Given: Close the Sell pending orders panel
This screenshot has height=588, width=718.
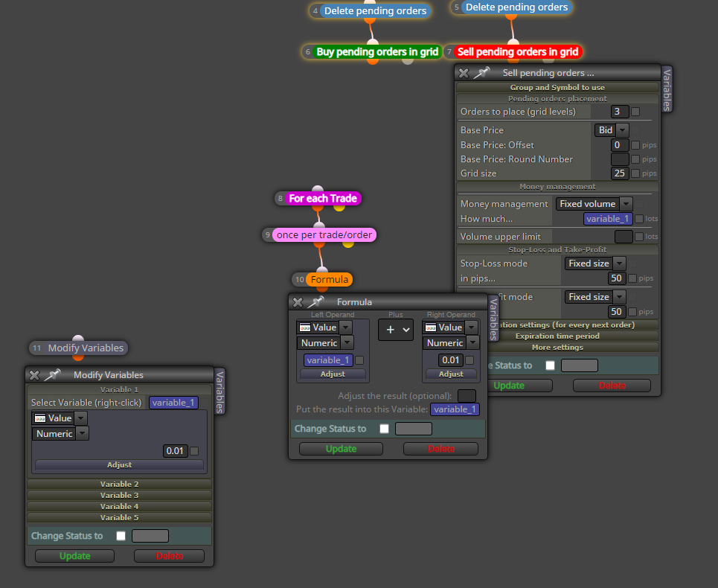Looking at the screenshot, I should [x=464, y=73].
